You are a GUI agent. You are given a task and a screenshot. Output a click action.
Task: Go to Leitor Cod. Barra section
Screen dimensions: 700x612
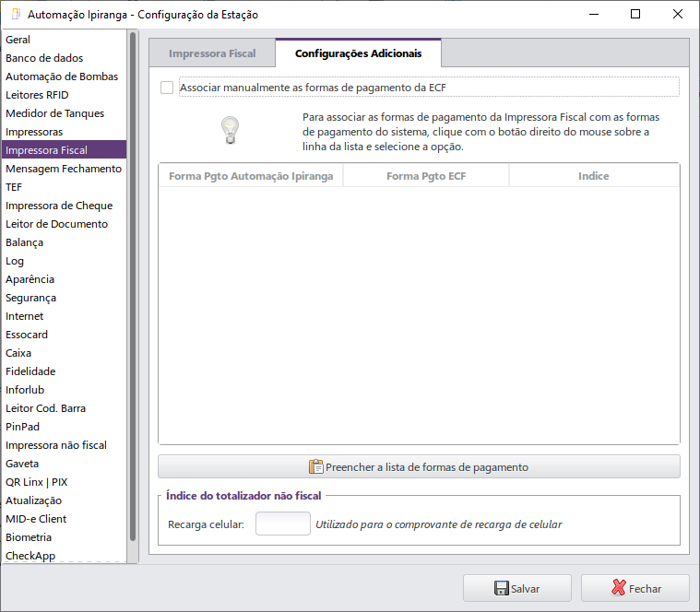click(64, 408)
